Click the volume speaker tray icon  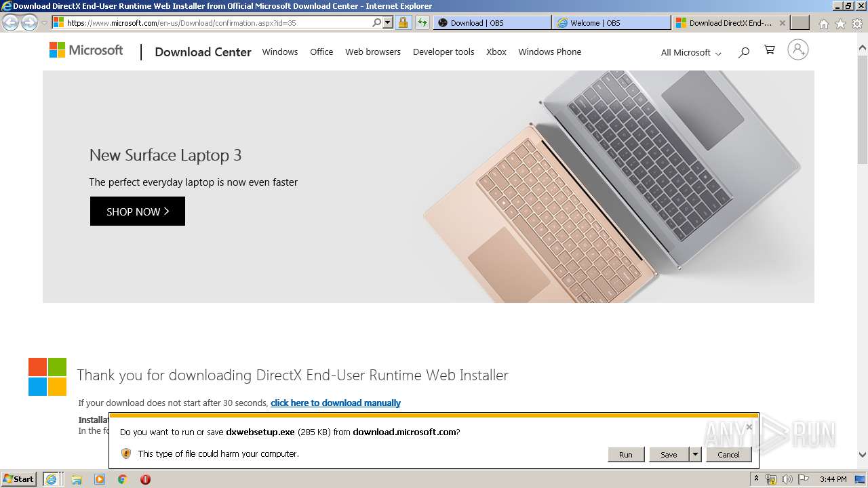click(x=787, y=479)
